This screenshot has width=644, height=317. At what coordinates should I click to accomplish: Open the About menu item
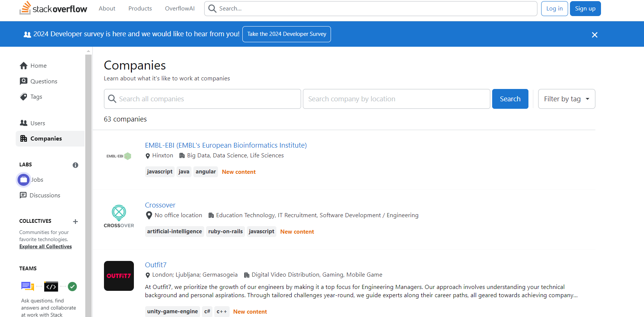pyautogui.click(x=107, y=9)
